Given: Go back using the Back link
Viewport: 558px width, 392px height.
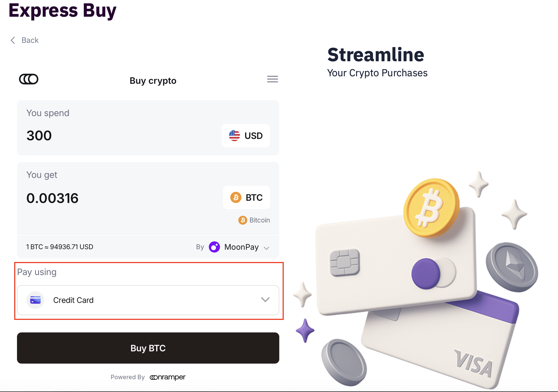Looking at the screenshot, I should coord(30,40).
